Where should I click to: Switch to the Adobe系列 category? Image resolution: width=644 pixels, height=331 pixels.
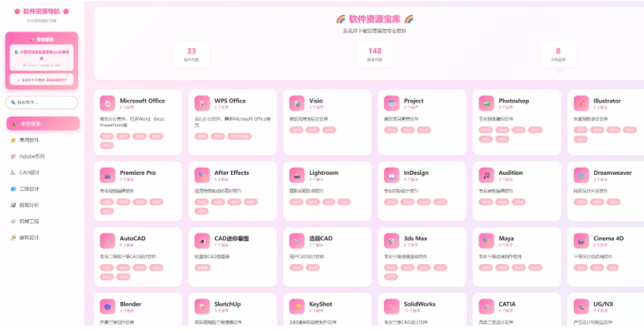(x=43, y=156)
